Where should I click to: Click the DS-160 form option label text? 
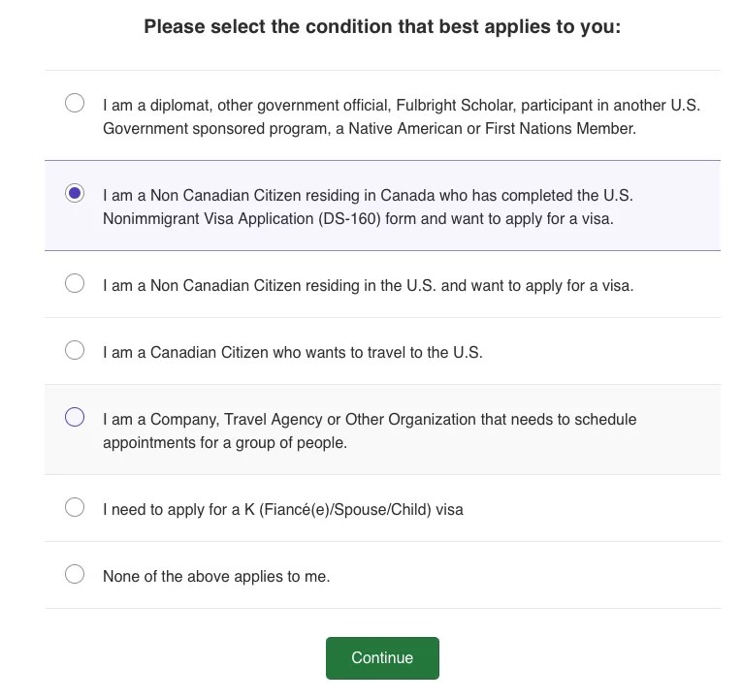(368, 207)
